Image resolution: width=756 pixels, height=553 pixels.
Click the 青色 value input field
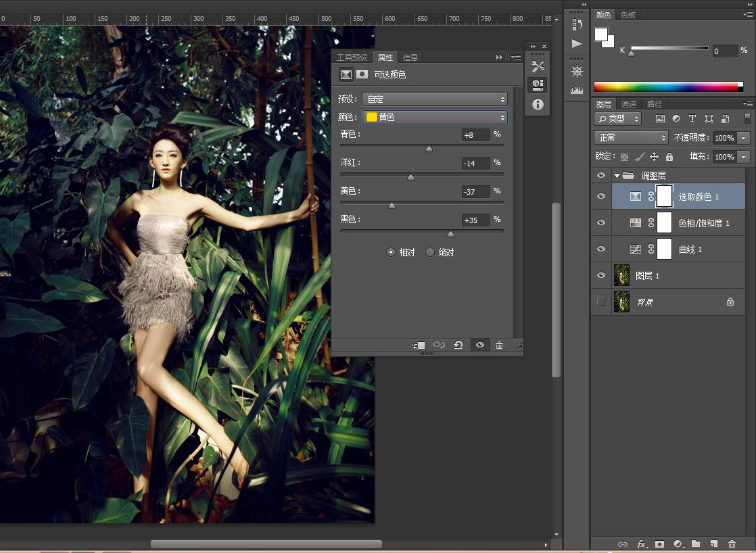tap(476, 135)
